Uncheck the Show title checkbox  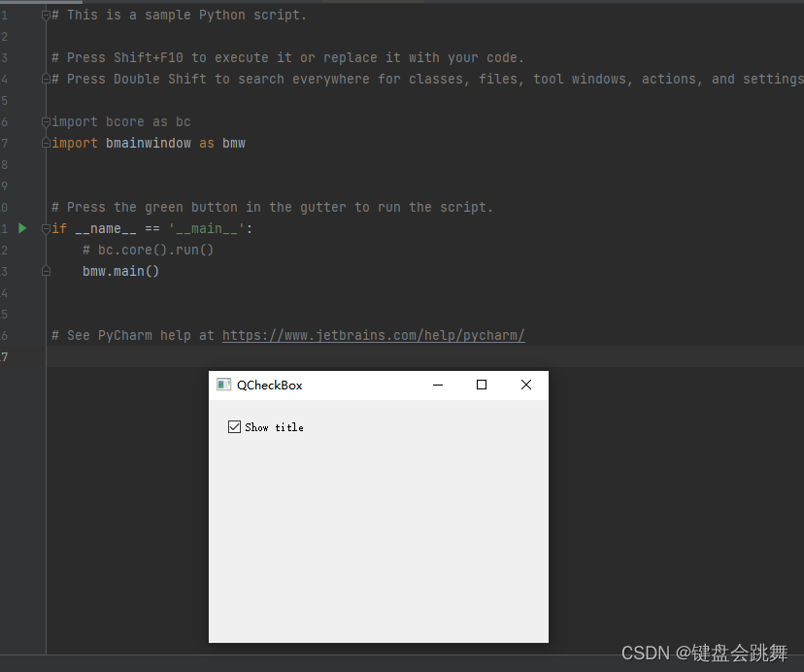click(x=234, y=426)
